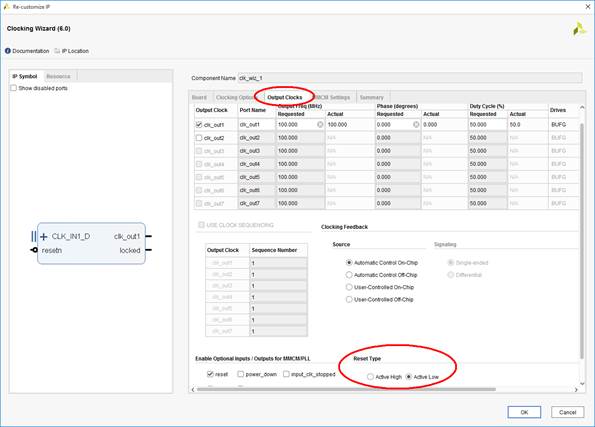Click the clk_out1 actual frequency 100.000 value
The height and width of the screenshot is (427, 595).
(337, 124)
